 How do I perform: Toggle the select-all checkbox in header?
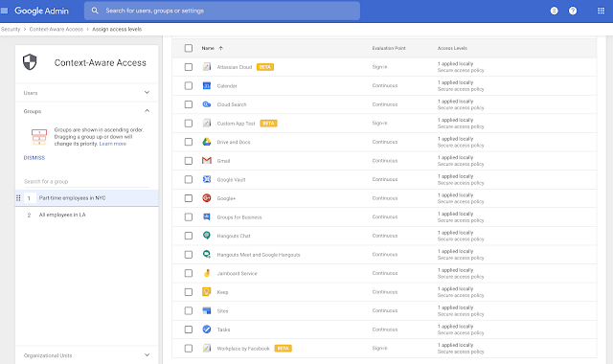pos(189,48)
